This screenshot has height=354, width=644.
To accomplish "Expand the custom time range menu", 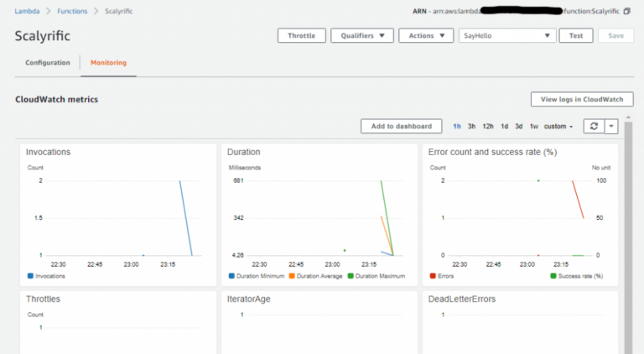I will pyautogui.click(x=558, y=127).
